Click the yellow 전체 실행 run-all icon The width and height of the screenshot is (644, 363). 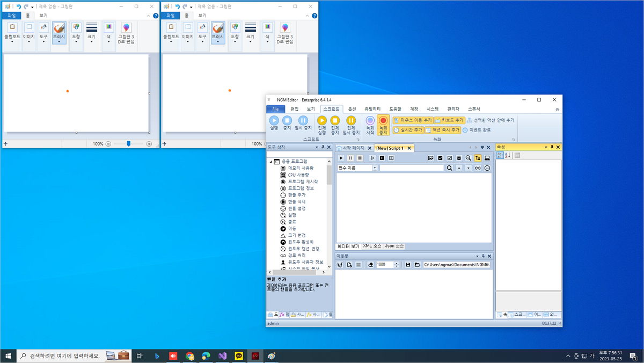322,121
